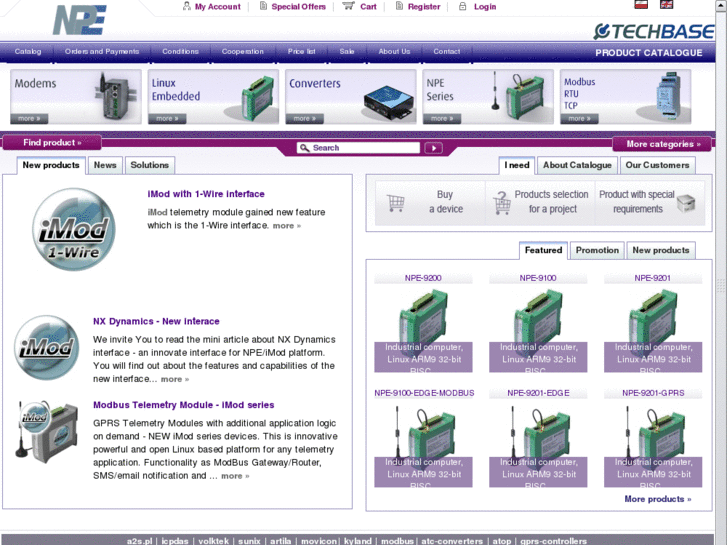Viewport: 727px width, 545px height.
Task: Select the New products tab on left panel
Action: (x=51, y=165)
